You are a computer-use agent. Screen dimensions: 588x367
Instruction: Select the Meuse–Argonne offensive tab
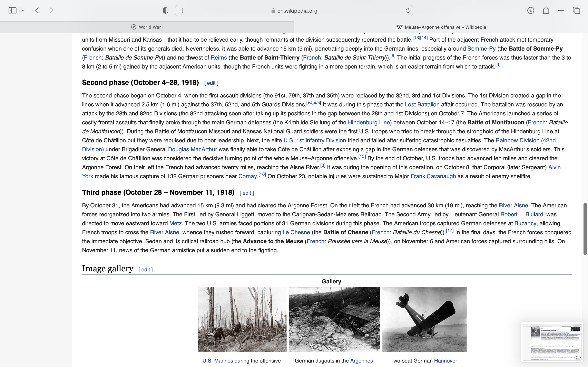(x=441, y=27)
